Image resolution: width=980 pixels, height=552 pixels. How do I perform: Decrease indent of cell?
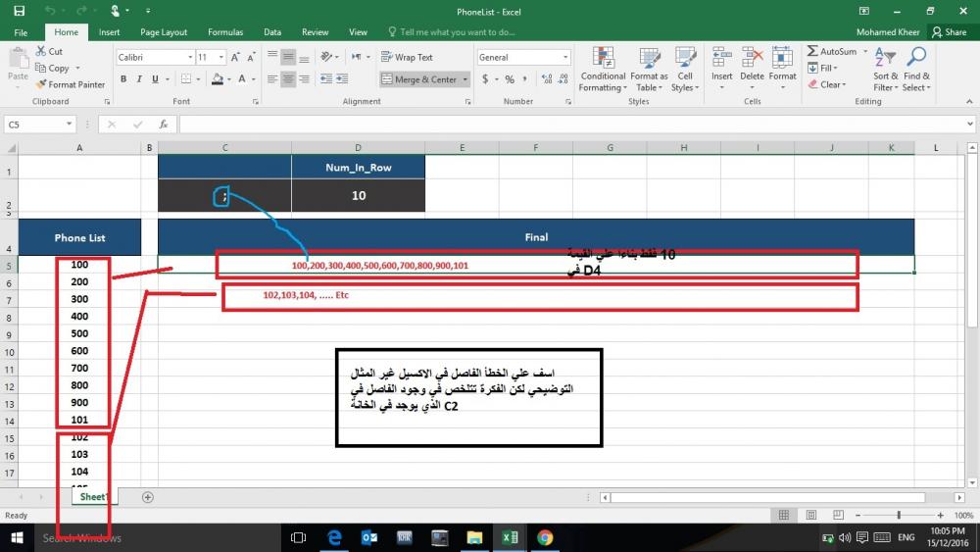(x=326, y=78)
